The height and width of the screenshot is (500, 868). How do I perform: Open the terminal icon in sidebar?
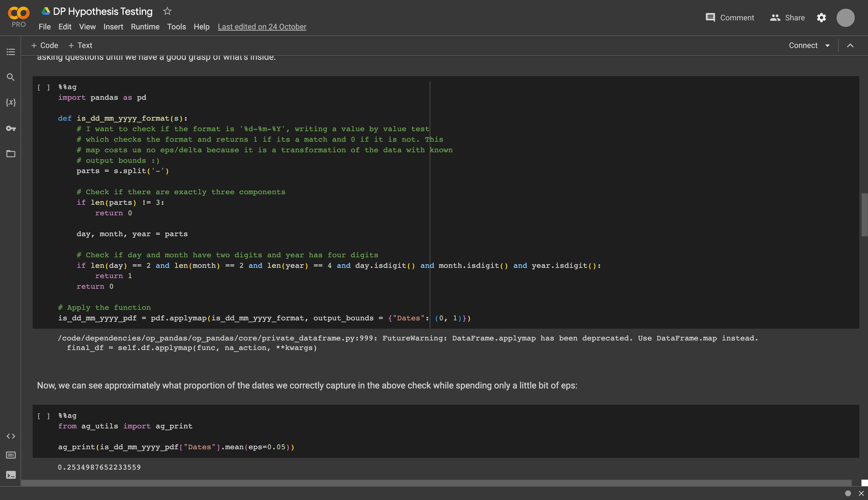[11, 475]
